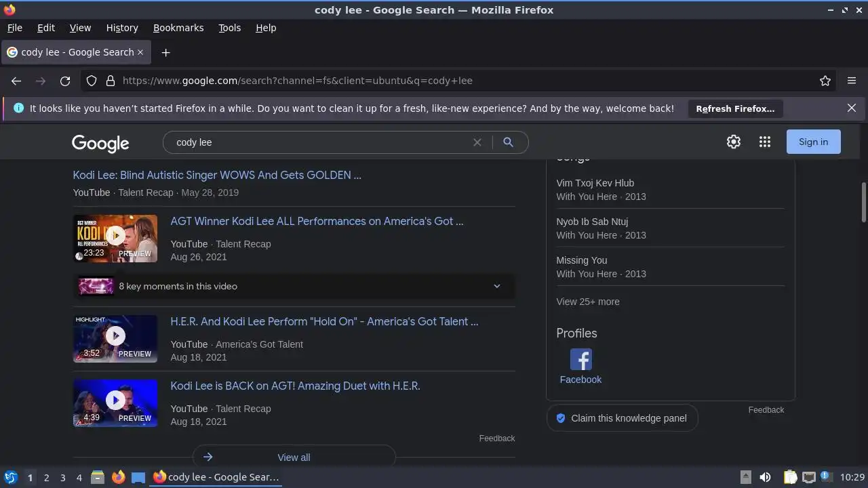Open the update notifier tray icon
Viewport: 868px width, 488px height.
click(x=826, y=476)
